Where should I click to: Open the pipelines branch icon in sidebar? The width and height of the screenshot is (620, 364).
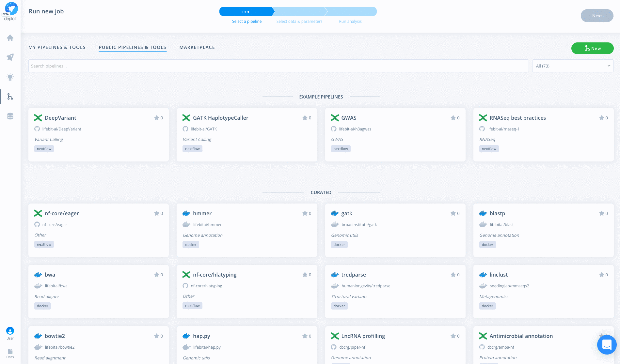[10, 97]
